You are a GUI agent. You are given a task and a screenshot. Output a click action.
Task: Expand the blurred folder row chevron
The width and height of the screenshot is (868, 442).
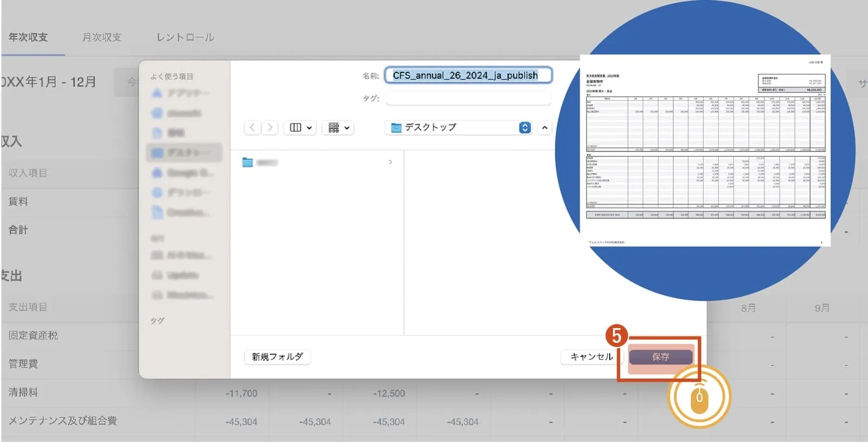(391, 162)
